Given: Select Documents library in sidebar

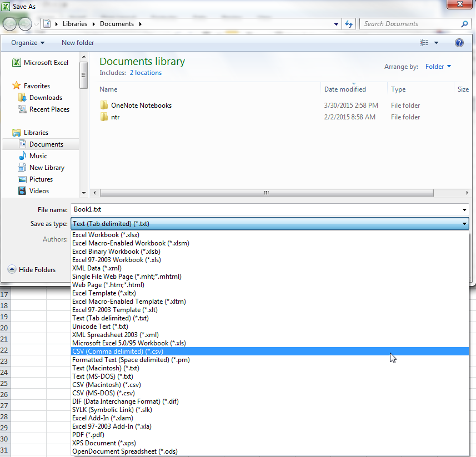Looking at the screenshot, I should pos(41,144).
